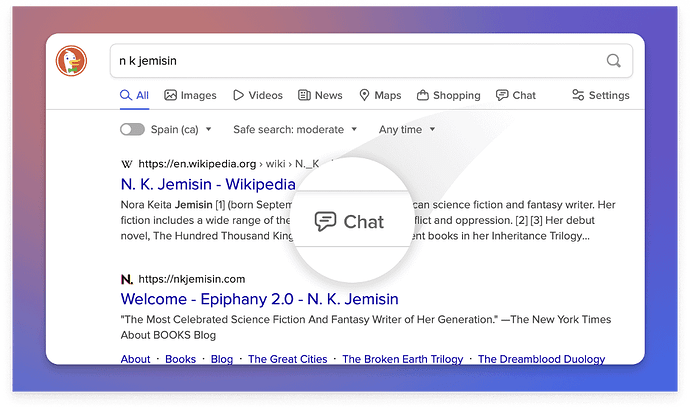Open N. K. Jemisin - Wikipedia result

[x=208, y=184]
